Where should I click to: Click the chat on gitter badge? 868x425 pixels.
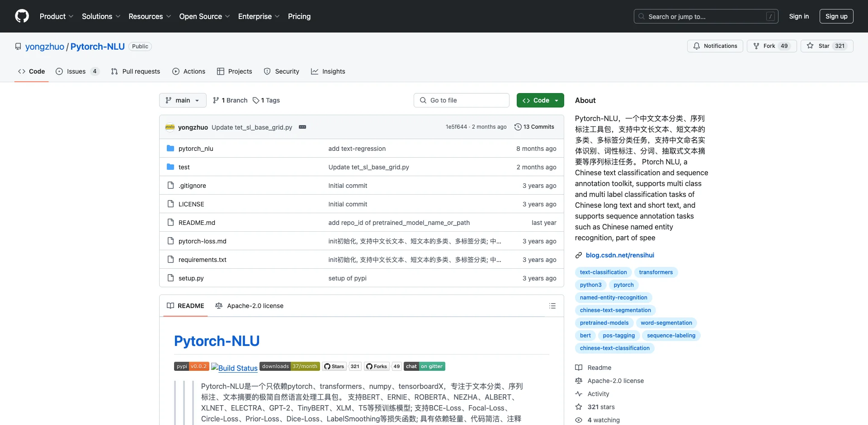tap(424, 366)
